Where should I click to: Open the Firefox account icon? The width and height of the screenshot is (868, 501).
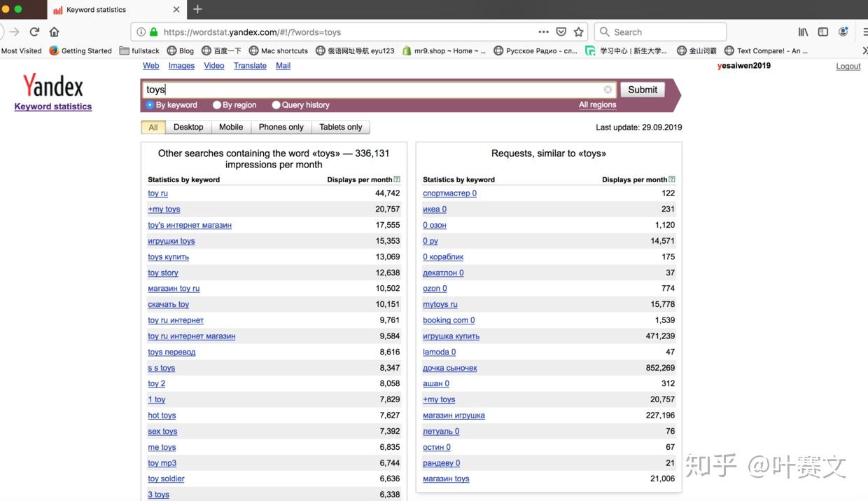click(x=843, y=32)
